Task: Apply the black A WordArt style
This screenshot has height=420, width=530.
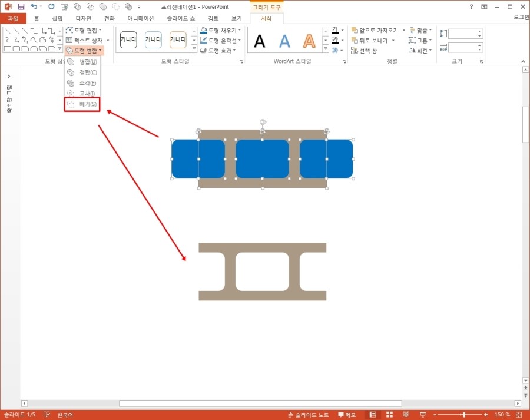Action: click(260, 41)
